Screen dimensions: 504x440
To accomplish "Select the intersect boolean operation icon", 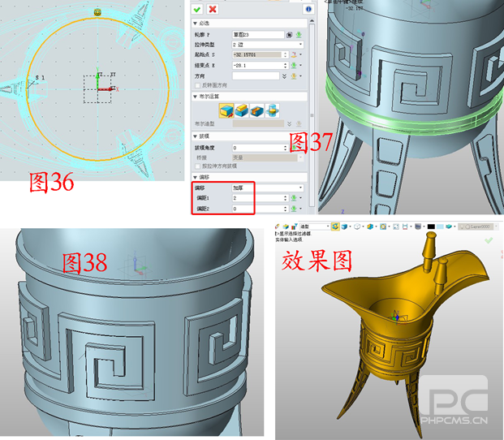I will tap(271, 109).
